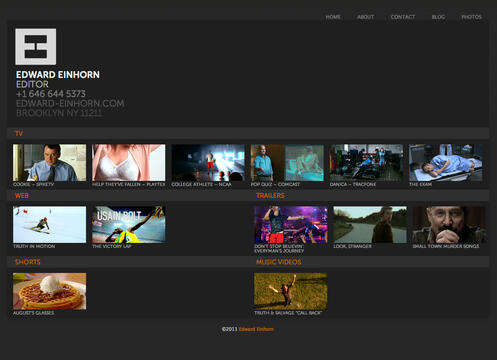Click the EE square logo
Viewport: 497px width, 360px height.
(x=36, y=47)
